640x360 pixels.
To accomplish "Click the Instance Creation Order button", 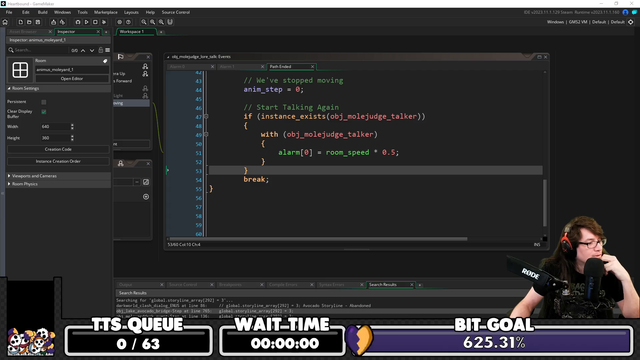I will click(x=58, y=161).
